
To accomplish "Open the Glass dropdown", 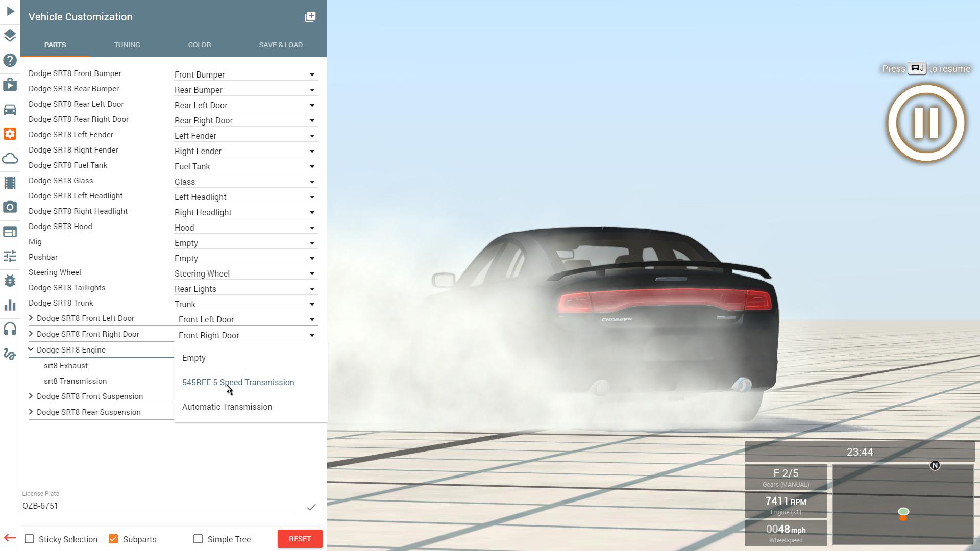I will pyautogui.click(x=246, y=182).
